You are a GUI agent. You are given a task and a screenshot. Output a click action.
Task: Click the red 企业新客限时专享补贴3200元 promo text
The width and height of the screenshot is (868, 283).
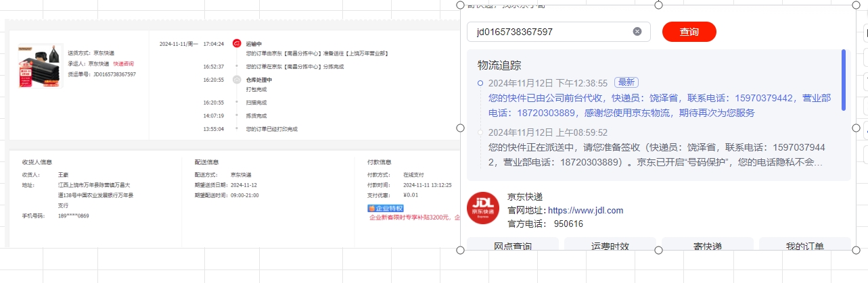[x=413, y=217]
